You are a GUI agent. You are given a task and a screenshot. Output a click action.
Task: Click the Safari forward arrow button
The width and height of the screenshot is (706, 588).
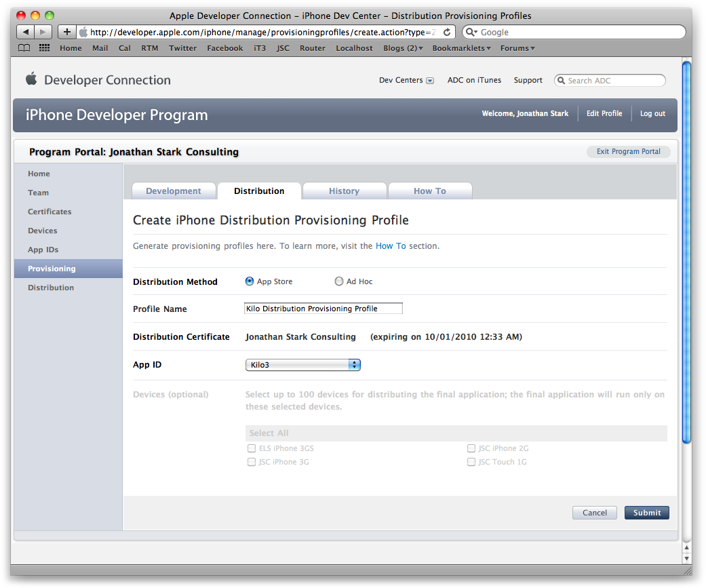(x=43, y=32)
